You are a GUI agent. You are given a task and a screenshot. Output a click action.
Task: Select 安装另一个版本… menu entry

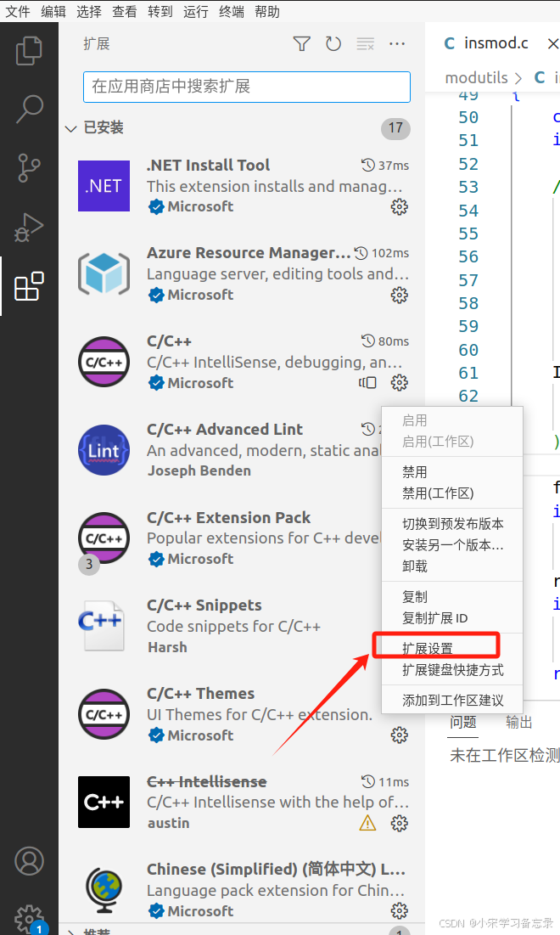tap(452, 545)
